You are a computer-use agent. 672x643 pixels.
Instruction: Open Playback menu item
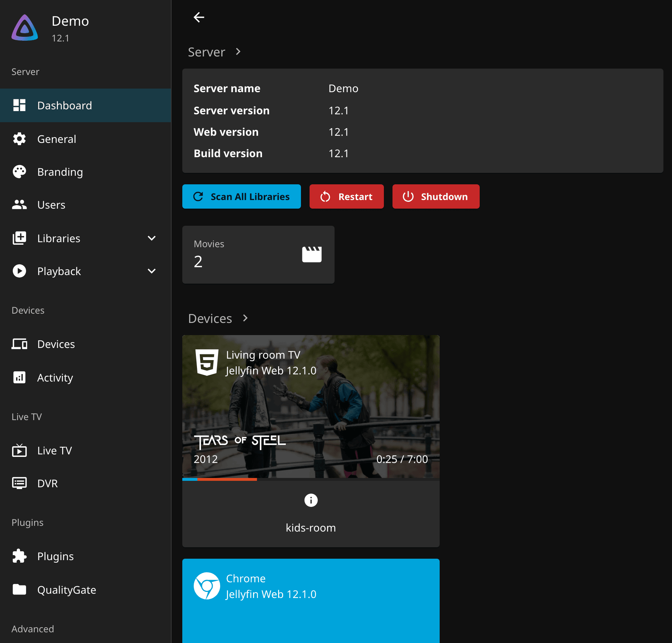[85, 271]
